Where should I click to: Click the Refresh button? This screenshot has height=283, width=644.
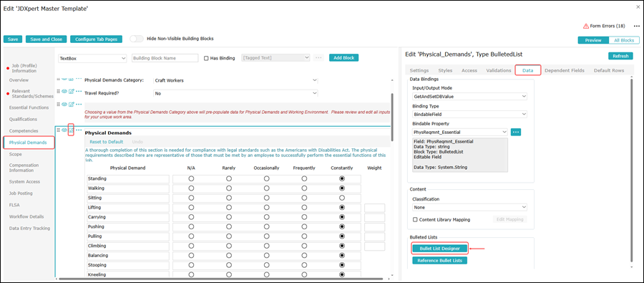click(x=620, y=56)
